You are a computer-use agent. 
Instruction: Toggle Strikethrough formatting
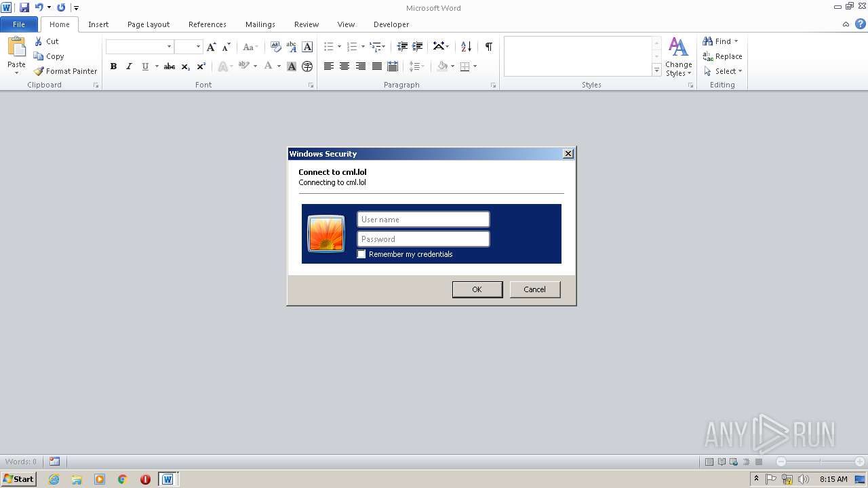(170, 66)
